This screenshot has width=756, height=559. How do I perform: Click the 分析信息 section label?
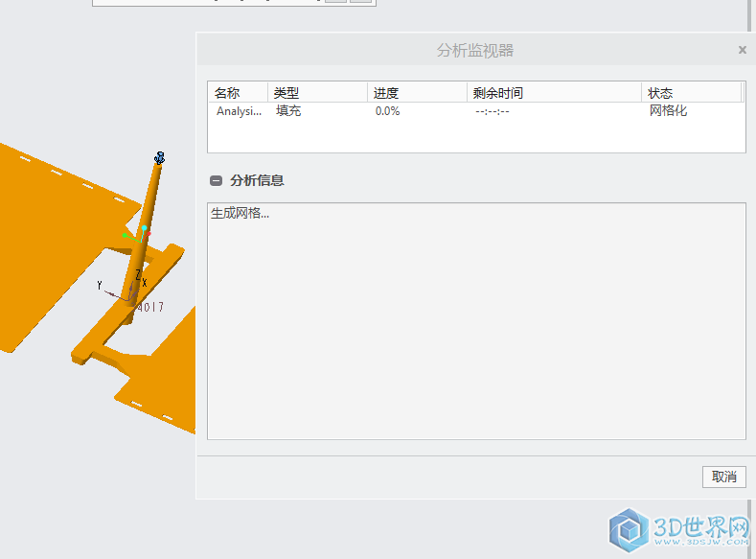[257, 180]
